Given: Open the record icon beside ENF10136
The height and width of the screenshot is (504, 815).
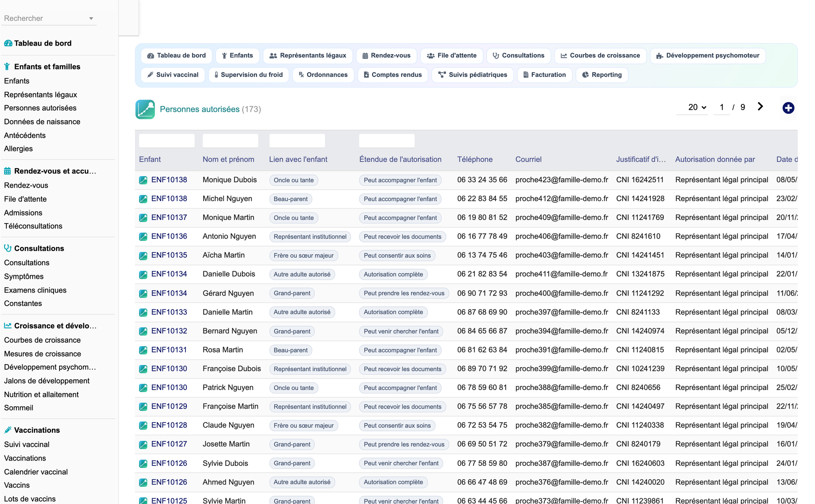Looking at the screenshot, I should pyautogui.click(x=143, y=237).
